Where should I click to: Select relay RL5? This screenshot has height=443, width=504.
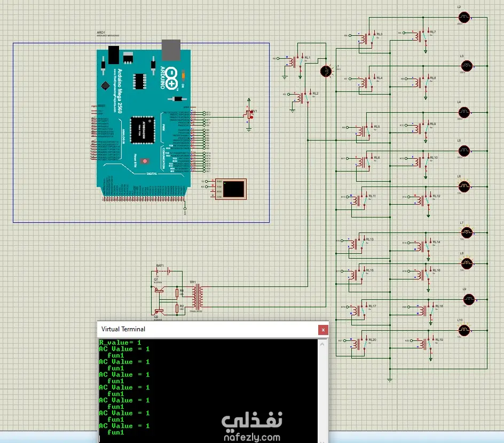[365, 131]
